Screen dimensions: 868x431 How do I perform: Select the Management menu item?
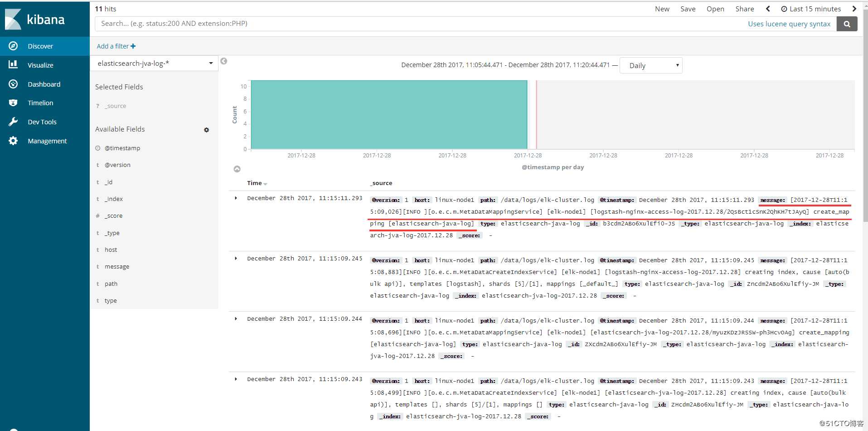pos(45,141)
